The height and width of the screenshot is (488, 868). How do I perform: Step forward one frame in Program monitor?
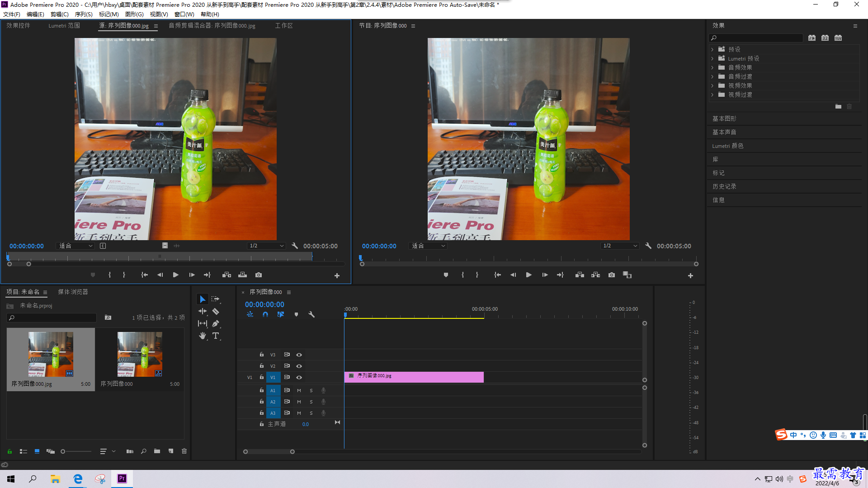545,275
